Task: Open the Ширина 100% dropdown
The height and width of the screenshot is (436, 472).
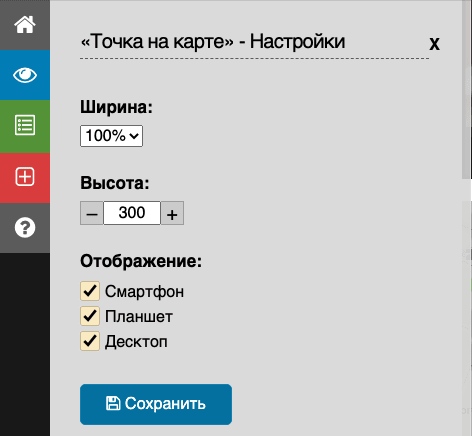Action: 111,136
